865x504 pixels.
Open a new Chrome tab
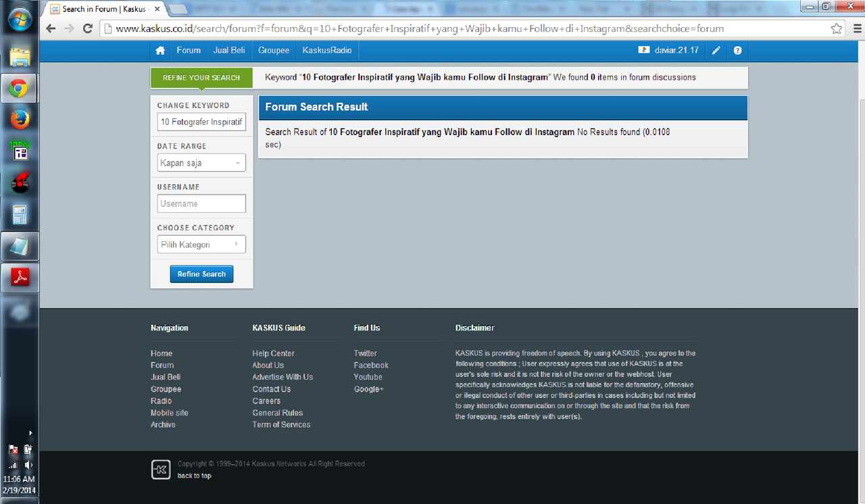(178, 9)
